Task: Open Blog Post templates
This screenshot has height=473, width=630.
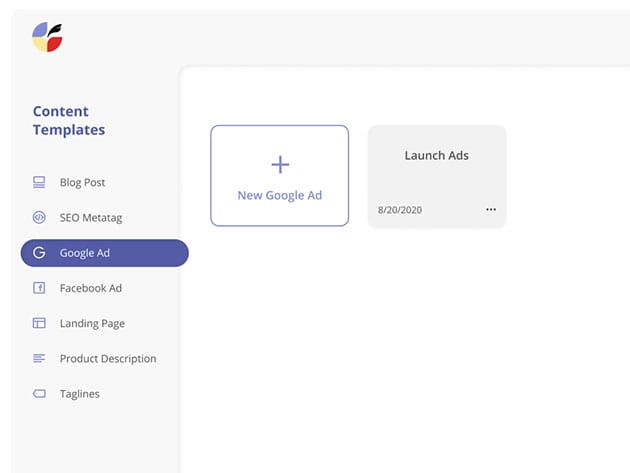Action: (82, 183)
